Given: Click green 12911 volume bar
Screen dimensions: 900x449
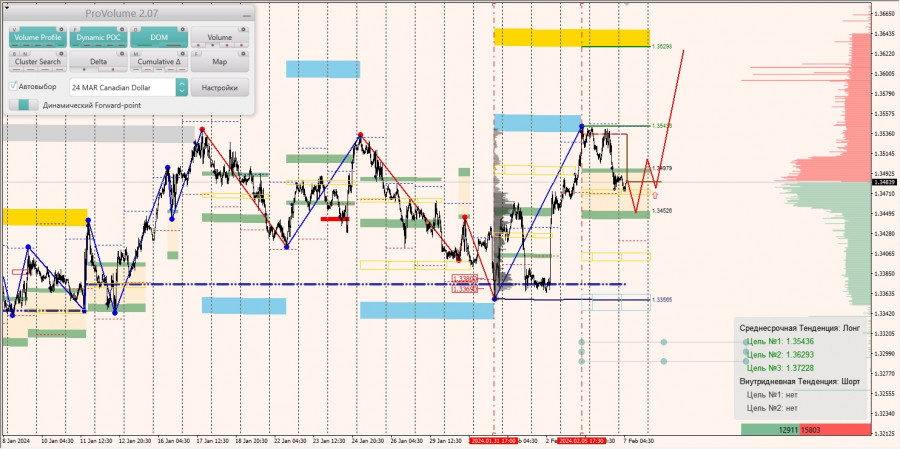Looking at the screenshot, I should [x=771, y=429].
